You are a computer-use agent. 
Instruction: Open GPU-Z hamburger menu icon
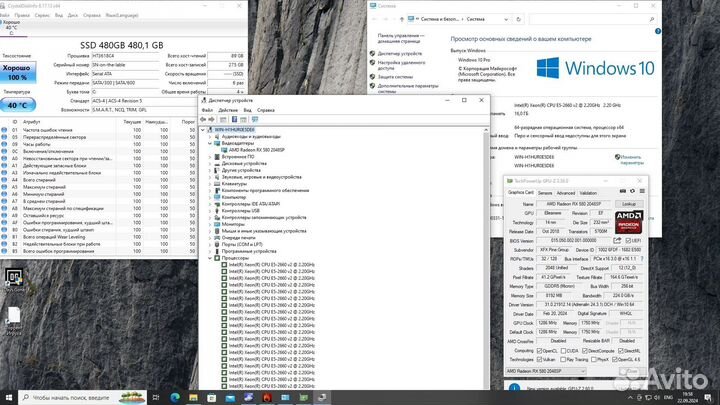tap(642, 191)
